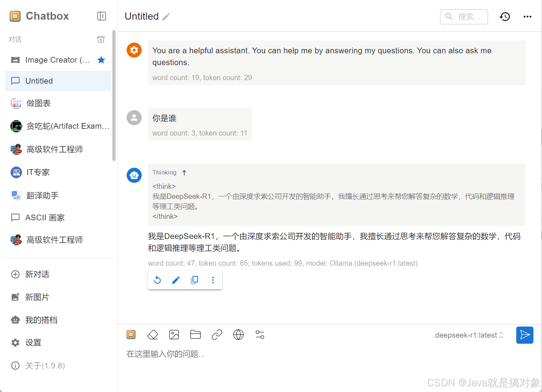Unstar the Image Creator conversation

(x=101, y=60)
